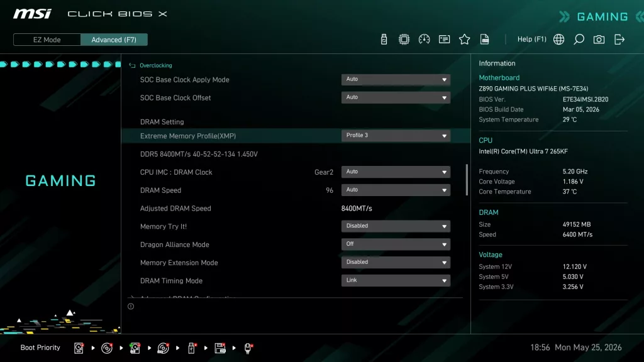Click the Motherboard heading in Information
The width and height of the screenshot is (644, 362).
(499, 77)
